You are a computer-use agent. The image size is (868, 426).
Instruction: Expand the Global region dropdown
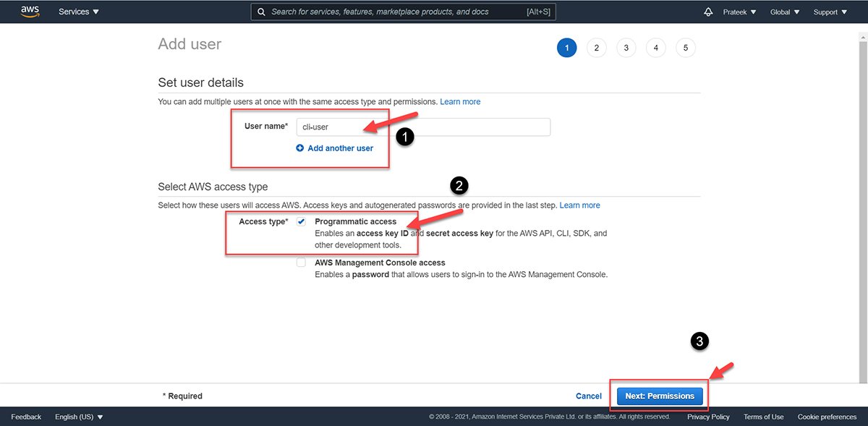pyautogui.click(x=785, y=12)
